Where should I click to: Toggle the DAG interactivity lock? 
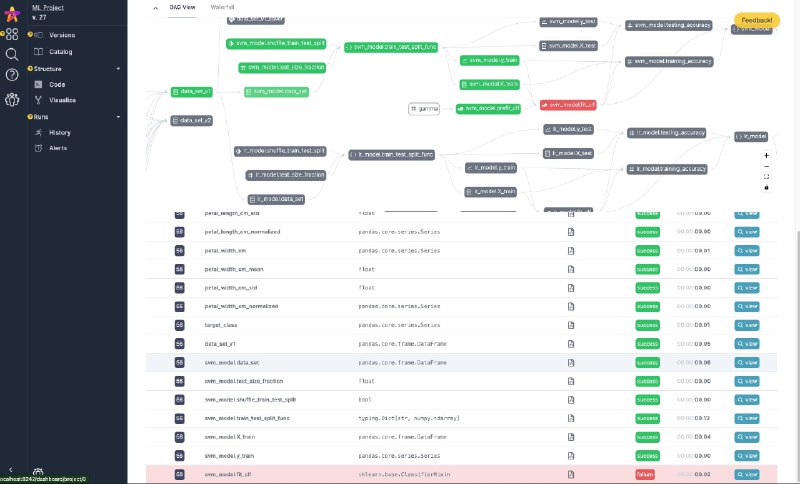click(766, 187)
